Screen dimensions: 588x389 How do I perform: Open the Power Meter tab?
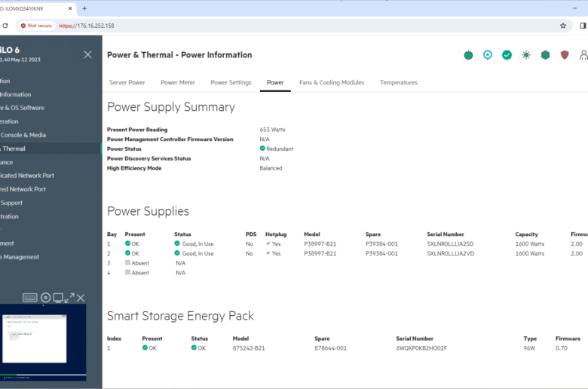pyautogui.click(x=178, y=82)
